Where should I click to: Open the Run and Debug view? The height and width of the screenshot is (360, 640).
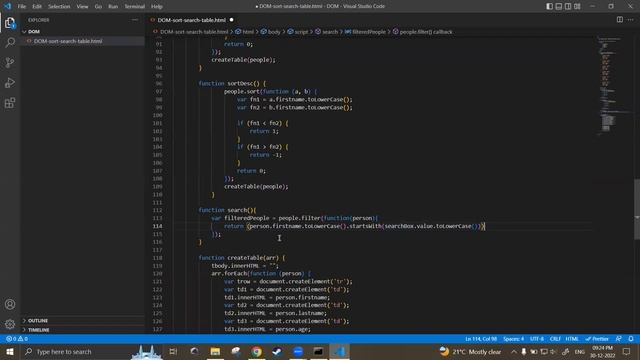10,82
